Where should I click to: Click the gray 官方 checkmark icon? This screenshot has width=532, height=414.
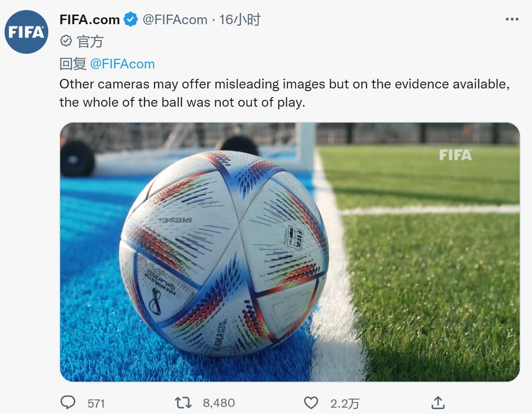66,41
